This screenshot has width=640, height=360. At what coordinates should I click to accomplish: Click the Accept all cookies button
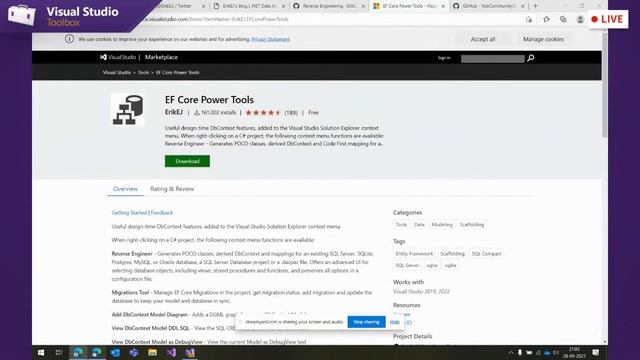click(483, 39)
